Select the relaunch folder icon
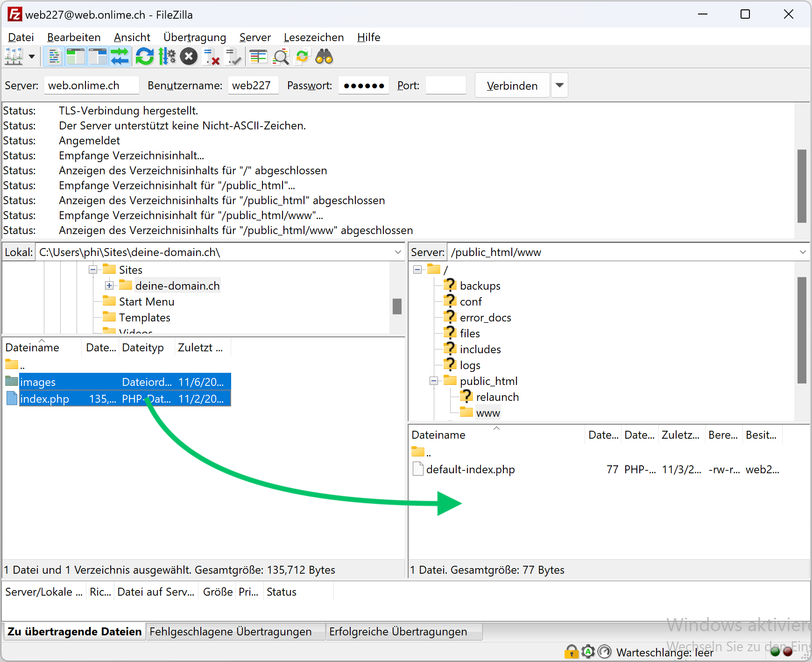 [466, 396]
